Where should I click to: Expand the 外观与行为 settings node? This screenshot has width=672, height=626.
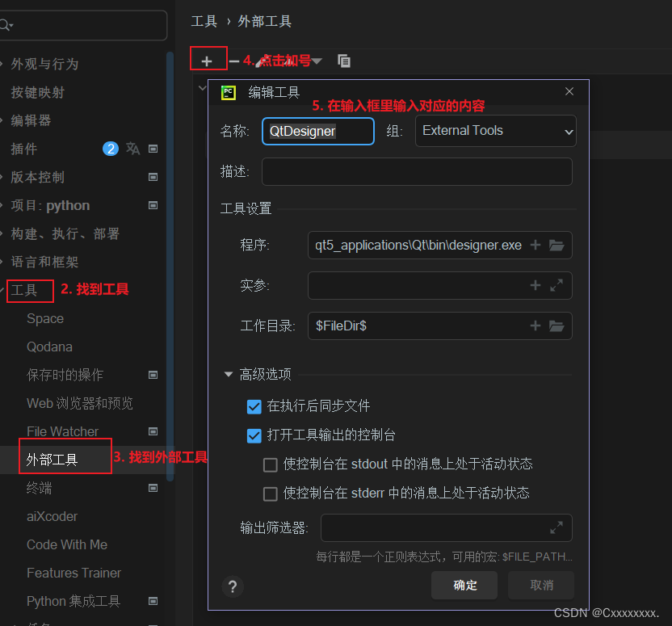[2, 64]
